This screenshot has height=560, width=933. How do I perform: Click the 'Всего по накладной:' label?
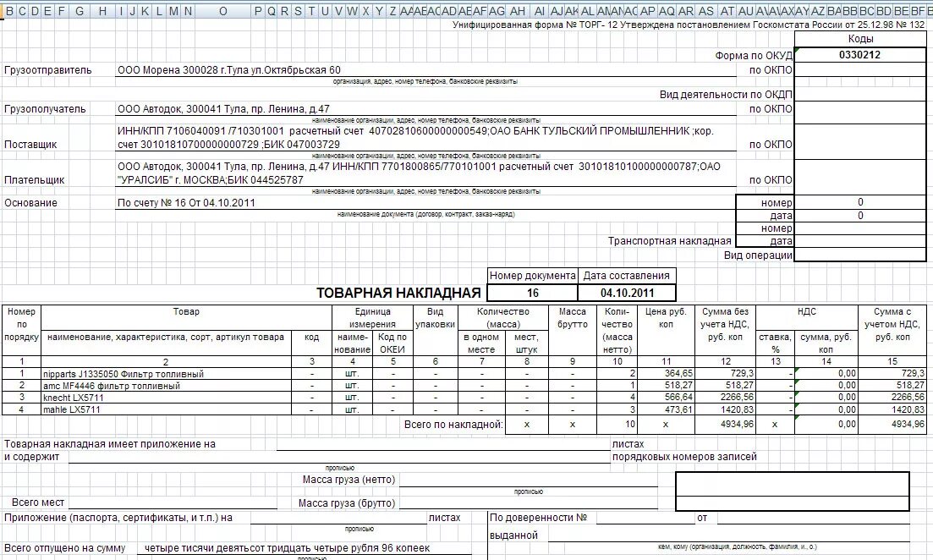click(x=453, y=425)
